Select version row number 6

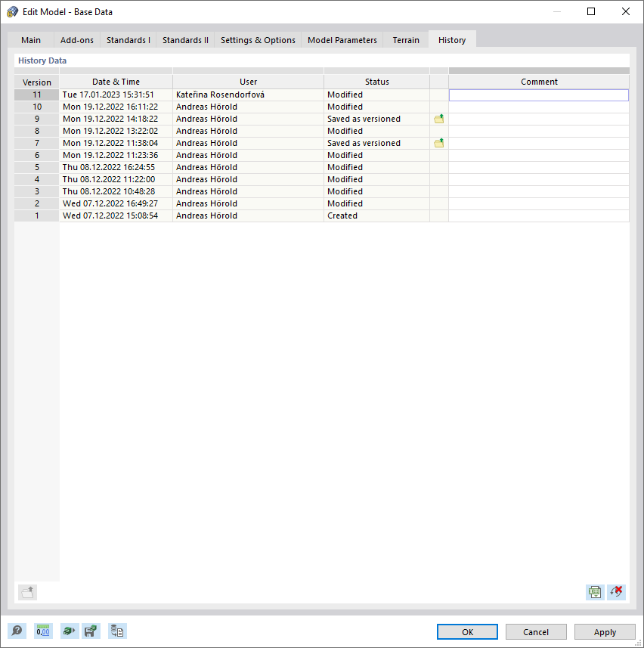pos(37,156)
